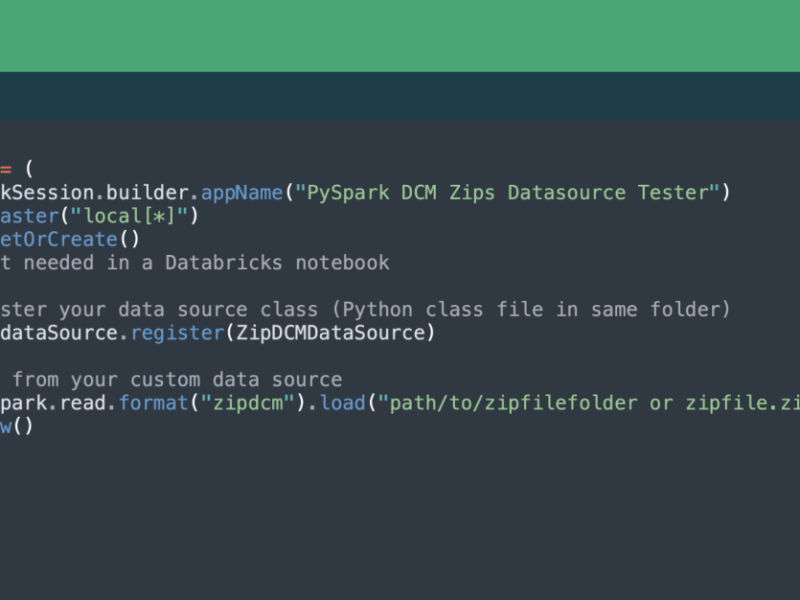Click the kSession.builder text
Viewport: 800px width, 600px height.
click(x=94, y=193)
